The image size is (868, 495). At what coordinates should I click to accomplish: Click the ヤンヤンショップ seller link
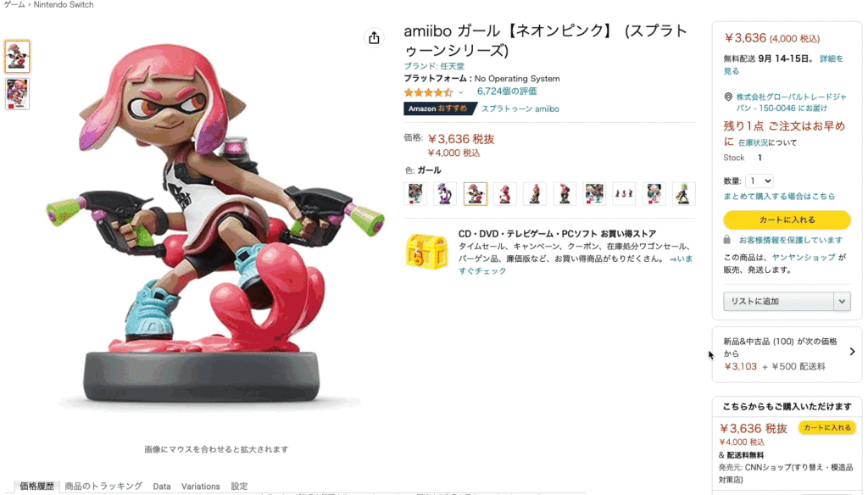click(804, 258)
